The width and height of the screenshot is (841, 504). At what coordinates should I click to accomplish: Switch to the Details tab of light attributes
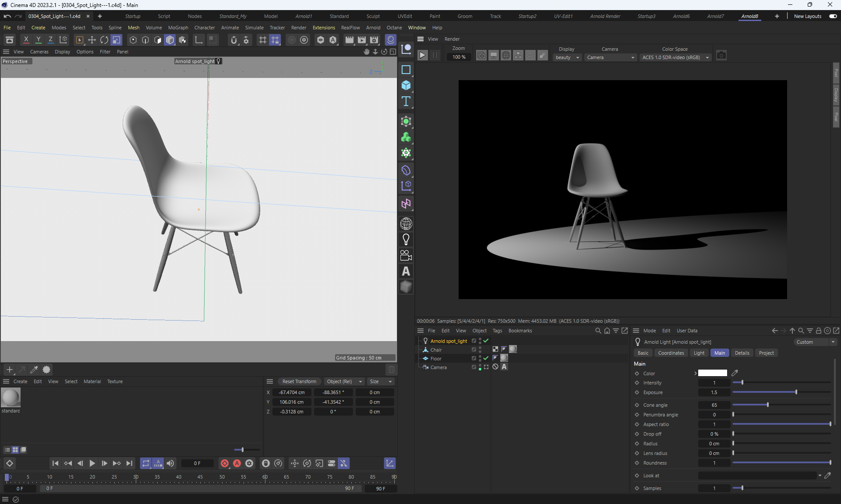[x=742, y=353]
